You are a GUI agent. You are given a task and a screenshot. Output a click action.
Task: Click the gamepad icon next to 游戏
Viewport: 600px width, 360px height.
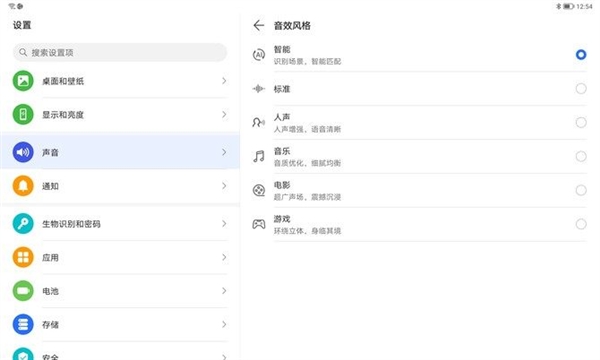click(259, 224)
